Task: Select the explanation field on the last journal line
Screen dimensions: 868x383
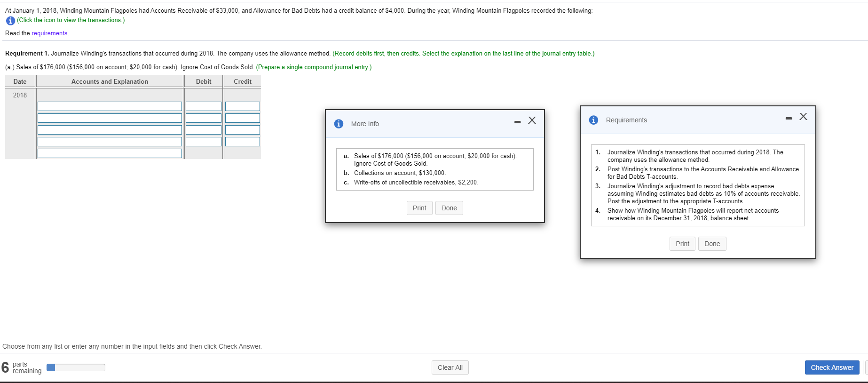Action: [110, 153]
